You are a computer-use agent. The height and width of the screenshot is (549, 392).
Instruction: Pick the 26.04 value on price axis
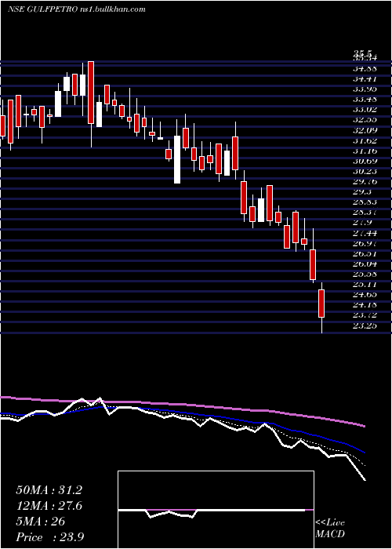pos(365,264)
